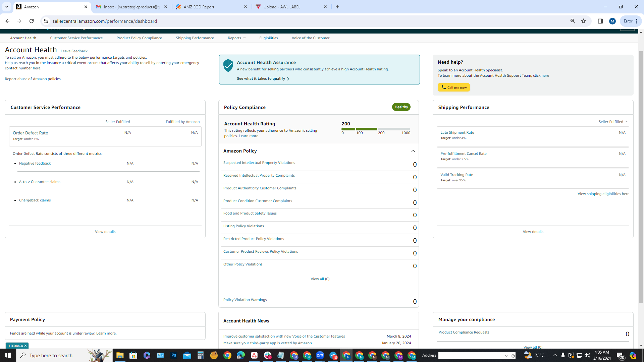Switch to the Gmail Inbox tab
The width and height of the screenshot is (644, 362).
pyautogui.click(x=131, y=7)
